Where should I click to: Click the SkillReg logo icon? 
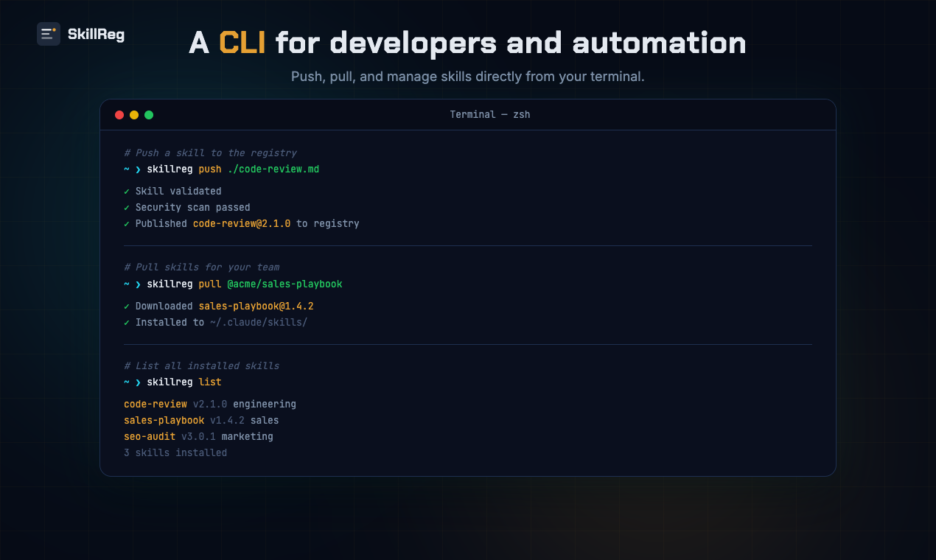coord(49,34)
